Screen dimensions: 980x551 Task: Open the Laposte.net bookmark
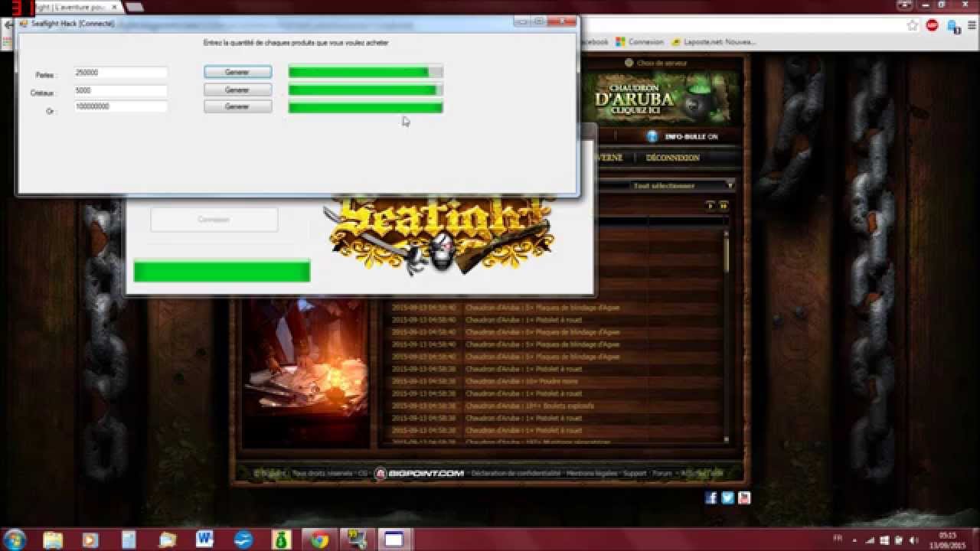point(714,42)
